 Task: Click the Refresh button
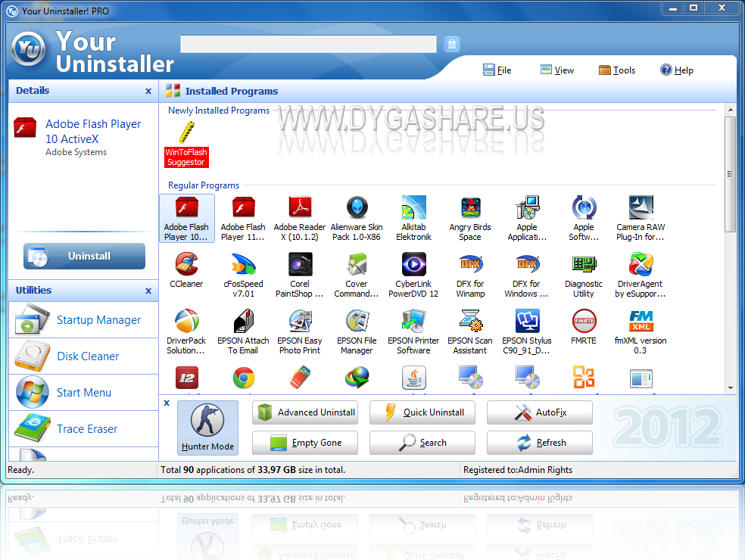[540, 443]
